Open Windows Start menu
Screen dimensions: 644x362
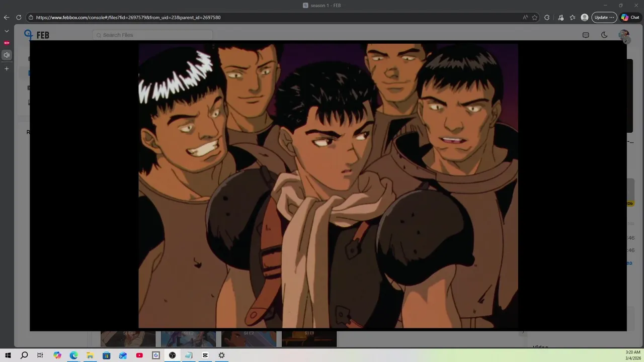click(x=8, y=355)
